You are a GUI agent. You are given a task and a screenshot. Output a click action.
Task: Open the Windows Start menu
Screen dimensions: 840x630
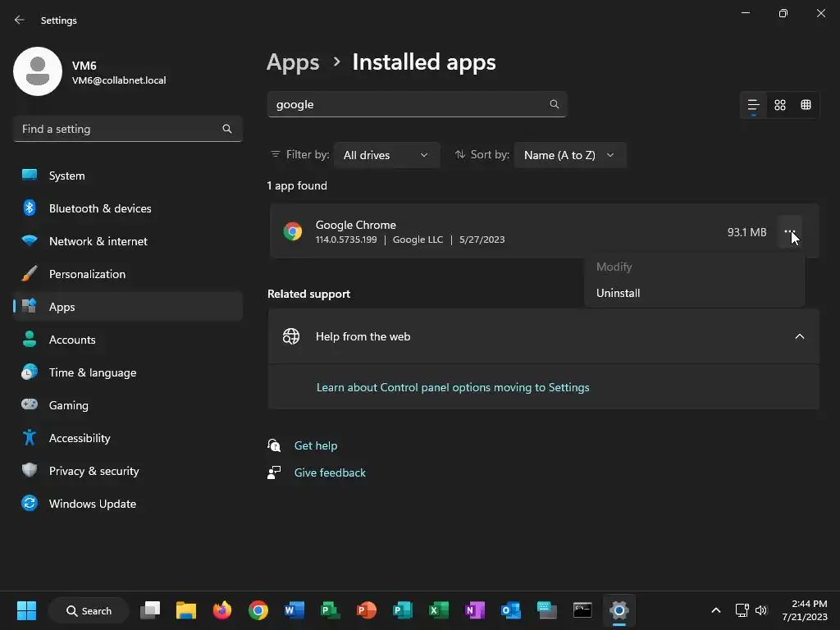26,610
